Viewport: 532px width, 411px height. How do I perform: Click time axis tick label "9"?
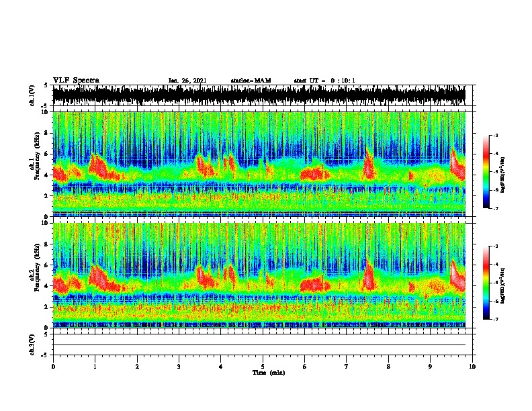(430, 366)
